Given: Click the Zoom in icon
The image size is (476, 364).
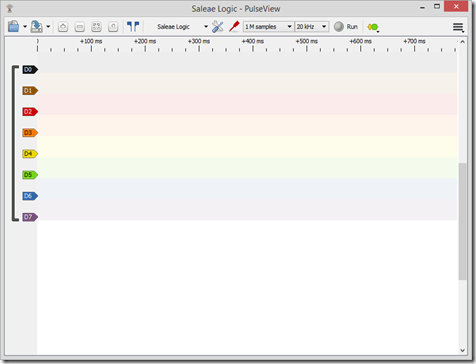Looking at the screenshot, I should click(63, 27).
